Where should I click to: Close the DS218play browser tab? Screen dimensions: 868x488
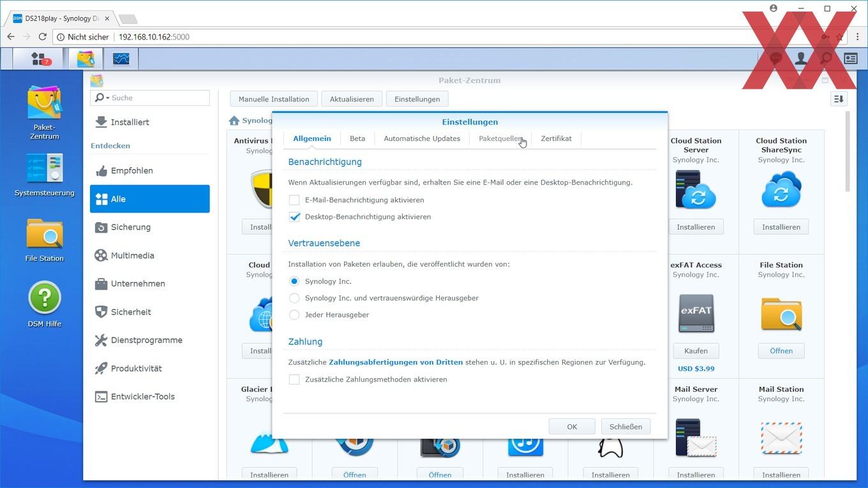107,18
